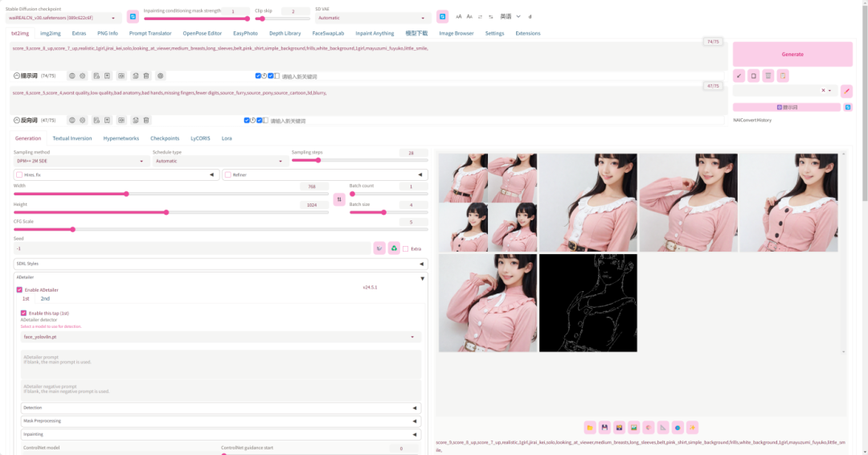The image size is (868, 455).
Task: Click the sparkle upscale icon under gallery
Action: coord(692,428)
